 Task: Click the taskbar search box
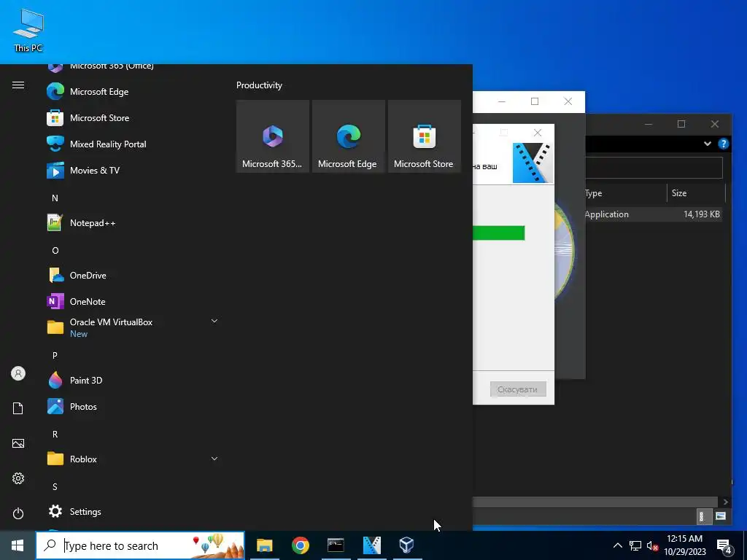point(140,545)
